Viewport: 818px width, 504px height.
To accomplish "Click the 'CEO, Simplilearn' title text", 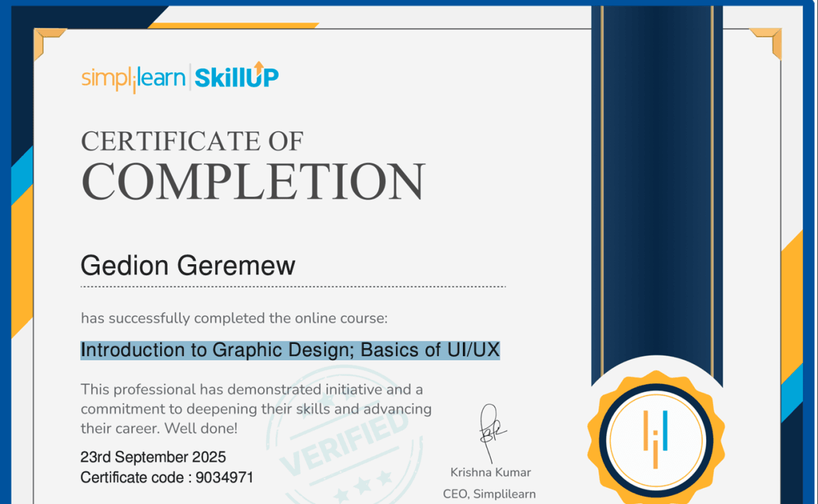I will (x=489, y=494).
